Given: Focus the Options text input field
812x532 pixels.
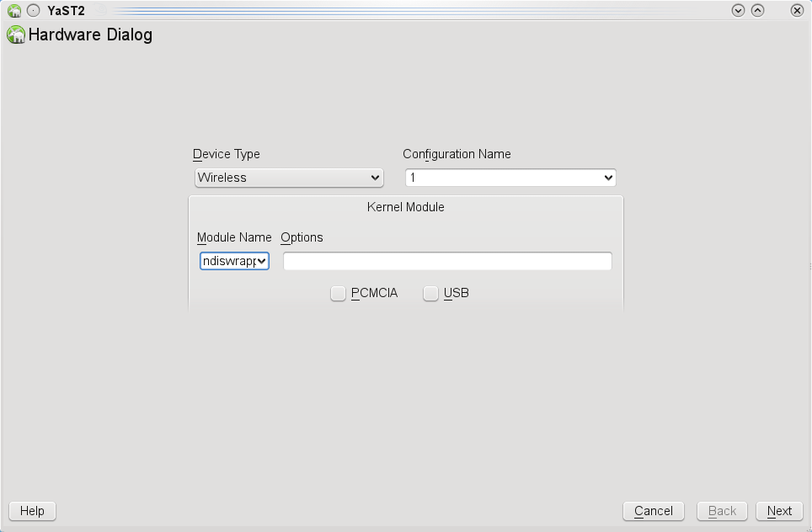Looking at the screenshot, I should click(x=447, y=261).
